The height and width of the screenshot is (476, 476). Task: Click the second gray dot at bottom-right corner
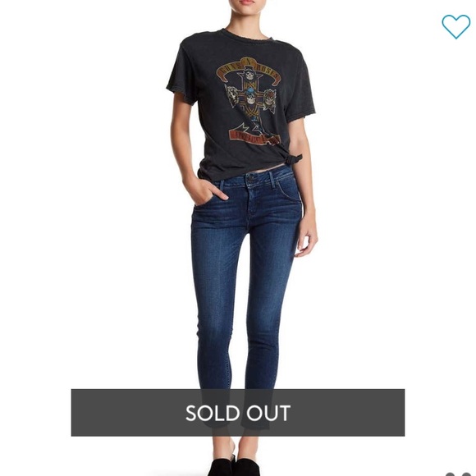tap(466, 474)
